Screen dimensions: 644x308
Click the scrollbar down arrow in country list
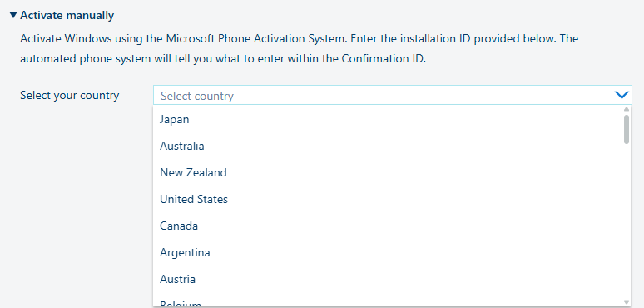(x=627, y=302)
